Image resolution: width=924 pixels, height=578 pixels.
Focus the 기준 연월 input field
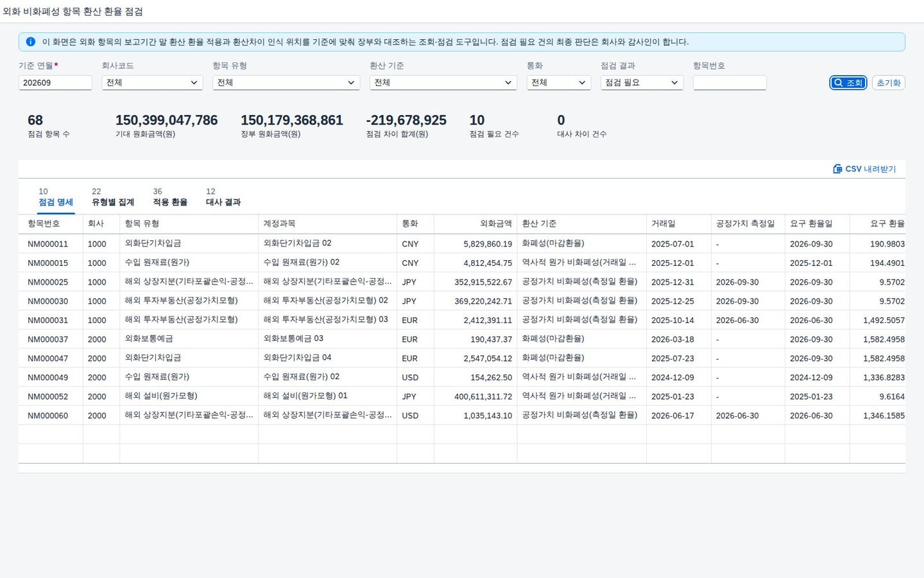55,82
